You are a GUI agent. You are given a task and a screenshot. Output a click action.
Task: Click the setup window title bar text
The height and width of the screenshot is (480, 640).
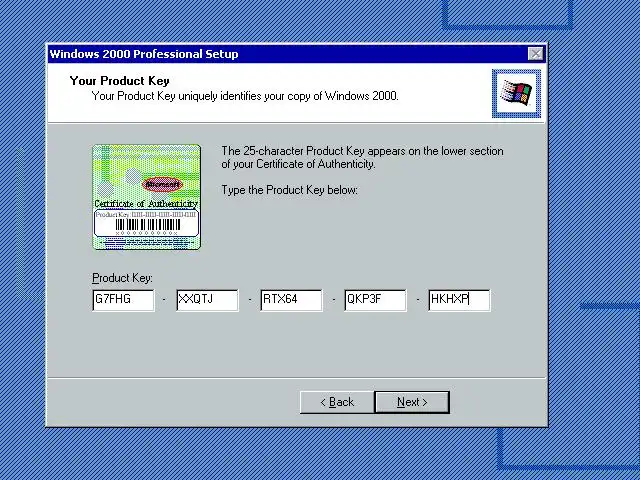pos(144,54)
